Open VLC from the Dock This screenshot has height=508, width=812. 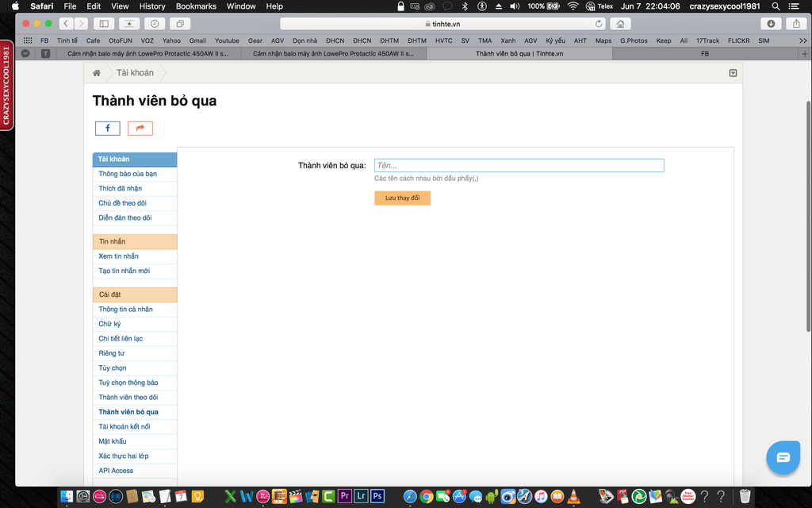coord(573,497)
